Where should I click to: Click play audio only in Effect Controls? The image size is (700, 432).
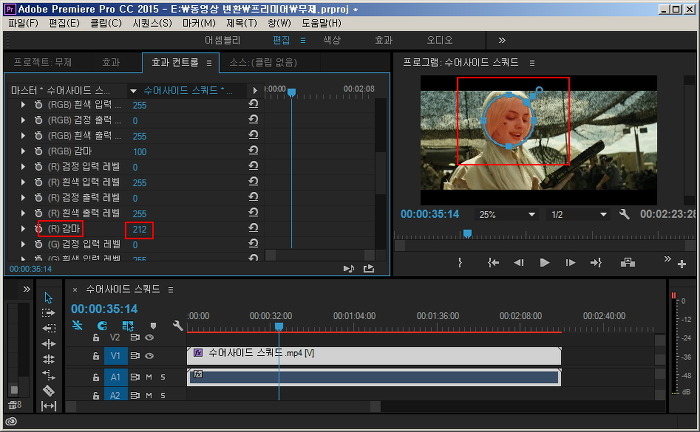click(x=349, y=269)
